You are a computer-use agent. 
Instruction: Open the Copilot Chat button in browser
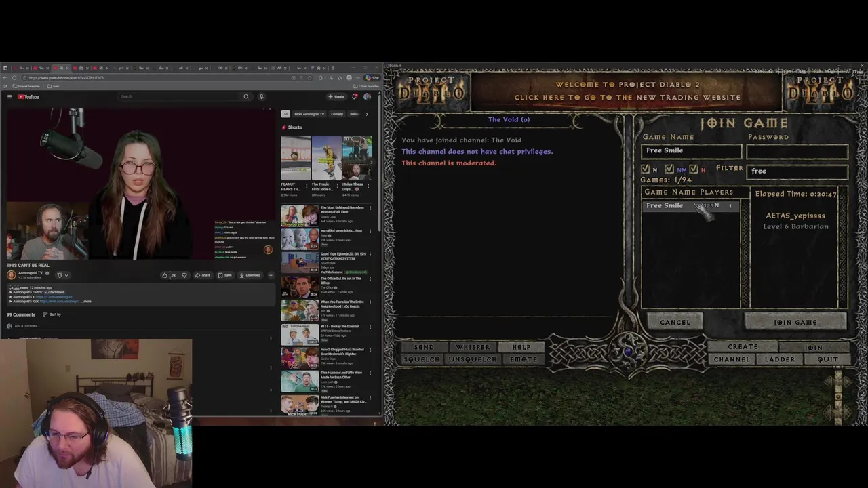pyautogui.click(x=372, y=78)
